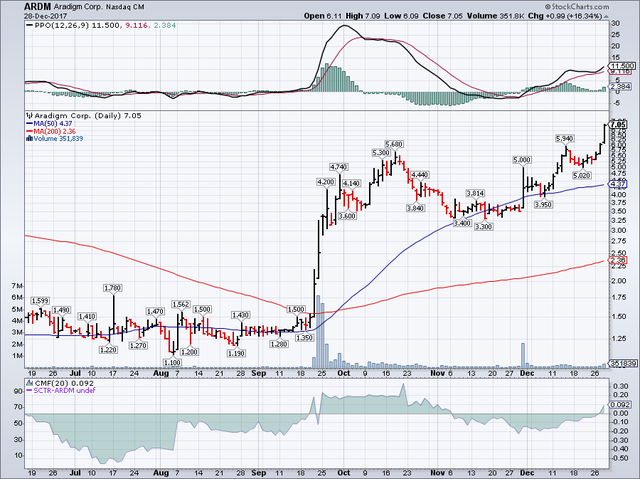Click the 1.780 price annotation in July

(114, 288)
